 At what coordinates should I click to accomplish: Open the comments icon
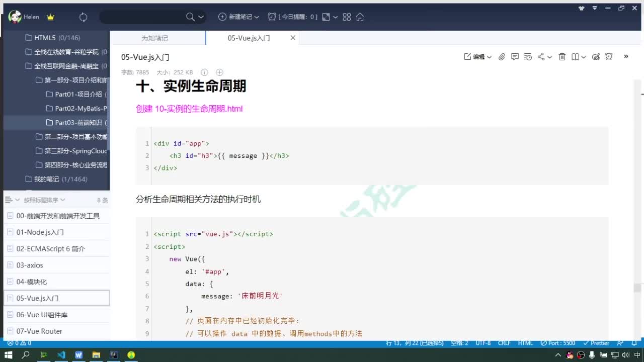click(x=515, y=57)
